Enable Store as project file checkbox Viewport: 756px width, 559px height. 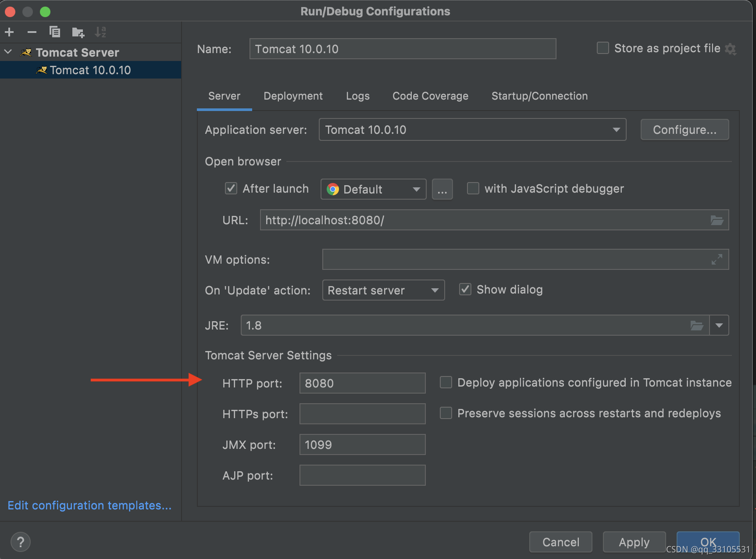coord(603,48)
